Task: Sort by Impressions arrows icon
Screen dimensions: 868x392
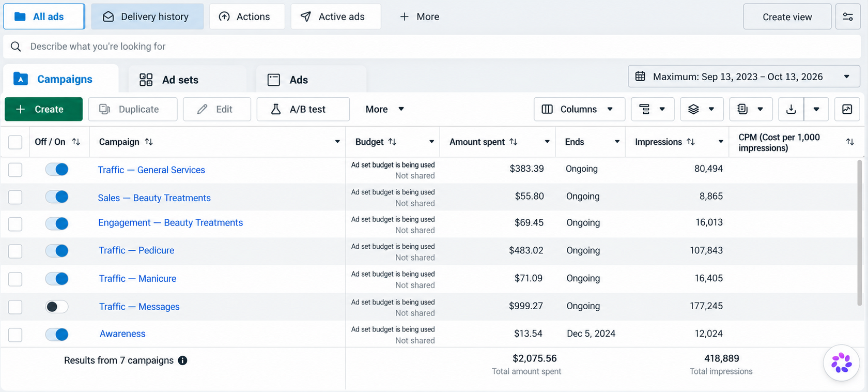Action: tap(691, 142)
